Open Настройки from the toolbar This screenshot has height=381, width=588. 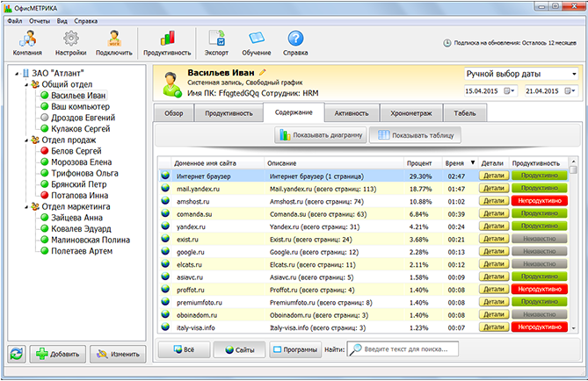pyautogui.click(x=70, y=40)
